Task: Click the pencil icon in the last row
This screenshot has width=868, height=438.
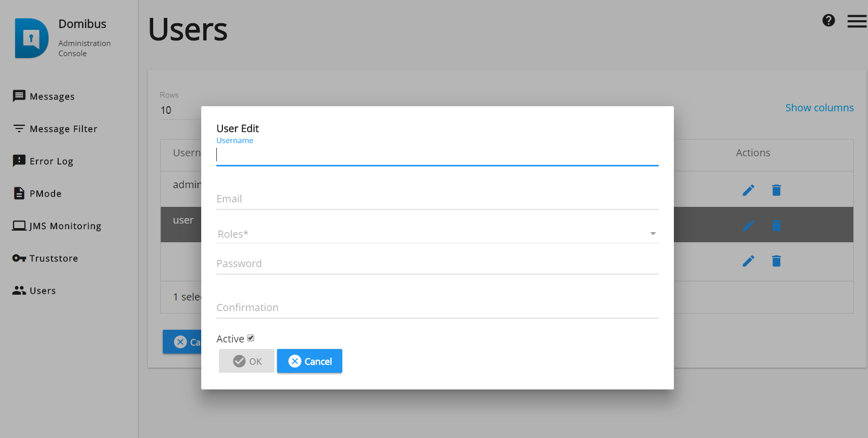Action: (x=749, y=261)
